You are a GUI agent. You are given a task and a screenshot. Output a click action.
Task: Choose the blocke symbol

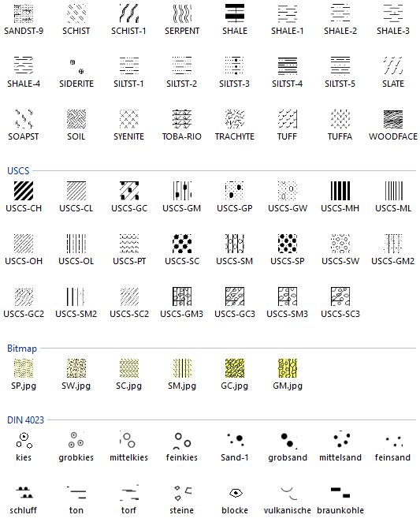235,493
